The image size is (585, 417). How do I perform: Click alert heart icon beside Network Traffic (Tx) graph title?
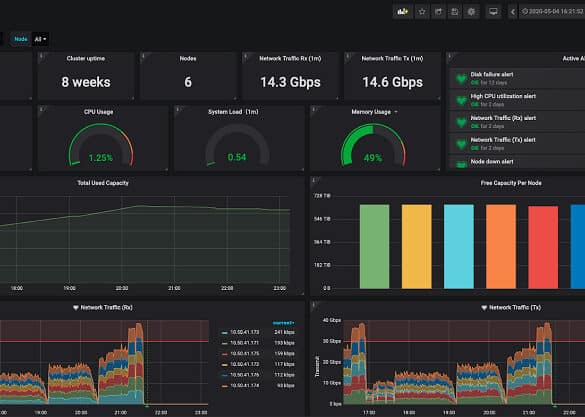tap(484, 308)
